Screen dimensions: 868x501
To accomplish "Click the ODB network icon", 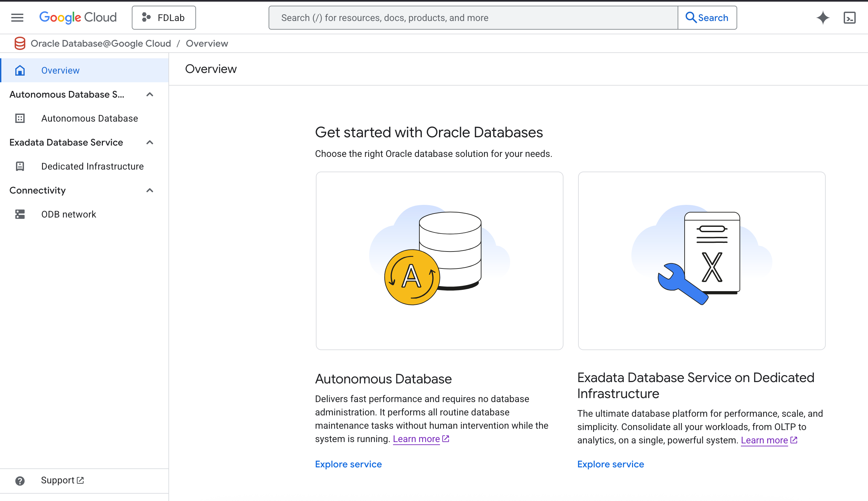I will [20, 215].
